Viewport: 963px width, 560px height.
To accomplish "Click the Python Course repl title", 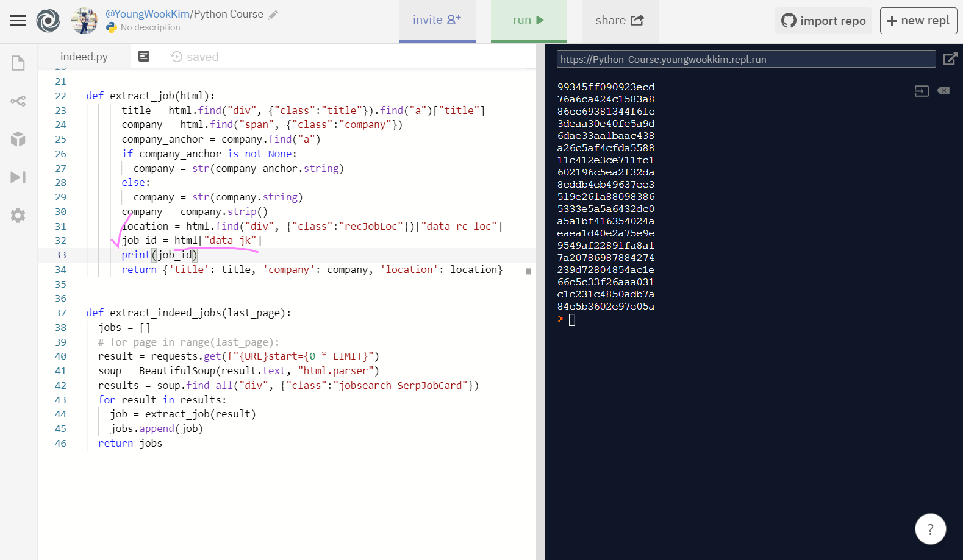I will tap(229, 14).
